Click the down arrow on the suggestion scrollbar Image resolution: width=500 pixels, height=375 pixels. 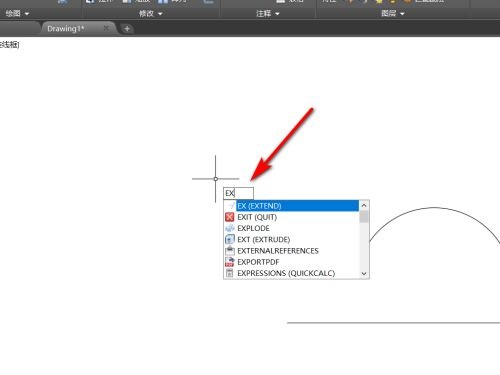pos(364,274)
